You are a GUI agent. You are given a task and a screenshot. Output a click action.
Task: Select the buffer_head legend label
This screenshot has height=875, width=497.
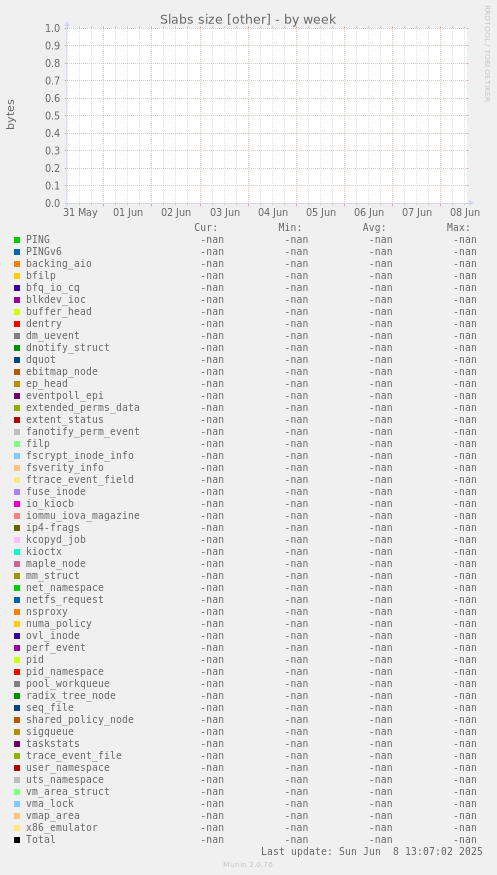coord(59,311)
